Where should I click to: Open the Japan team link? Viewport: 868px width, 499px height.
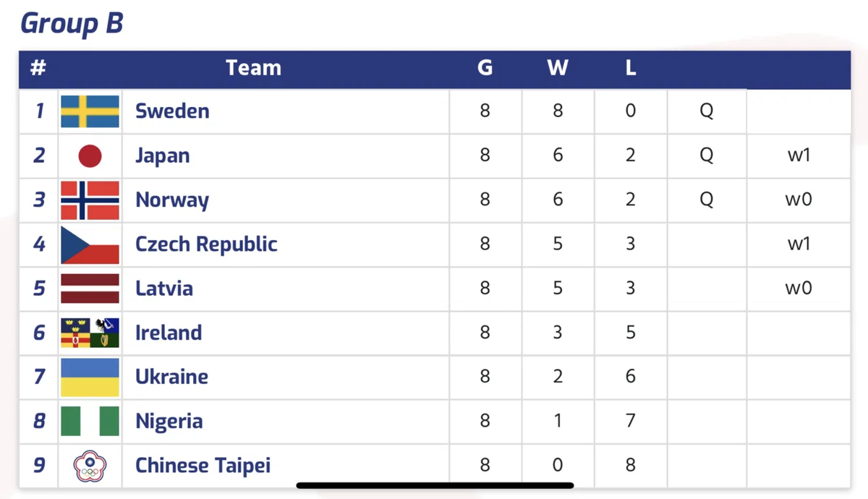[x=162, y=156]
